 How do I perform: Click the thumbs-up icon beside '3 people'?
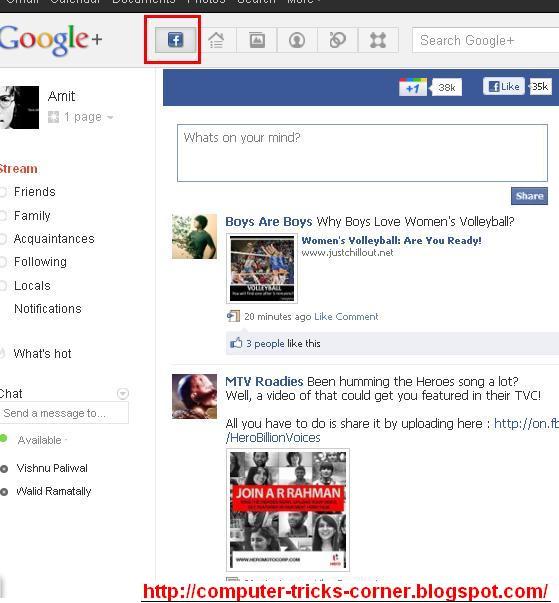(236, 343)
